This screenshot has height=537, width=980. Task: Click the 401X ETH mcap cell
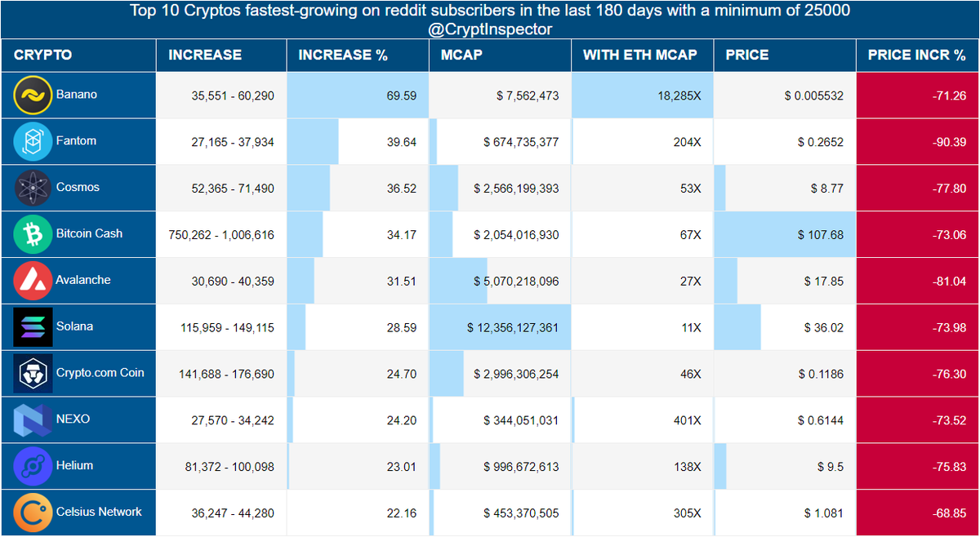tap(643, 421)
